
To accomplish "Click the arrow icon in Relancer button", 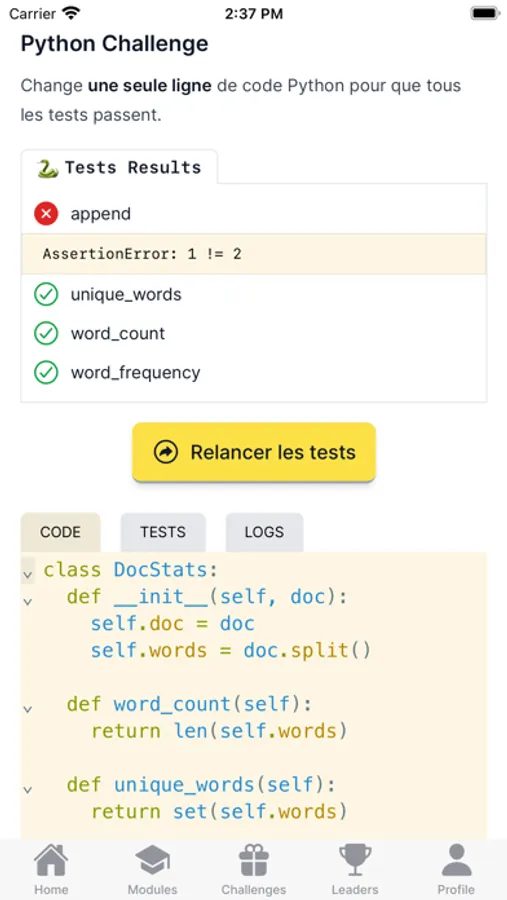I will point(166,452).
